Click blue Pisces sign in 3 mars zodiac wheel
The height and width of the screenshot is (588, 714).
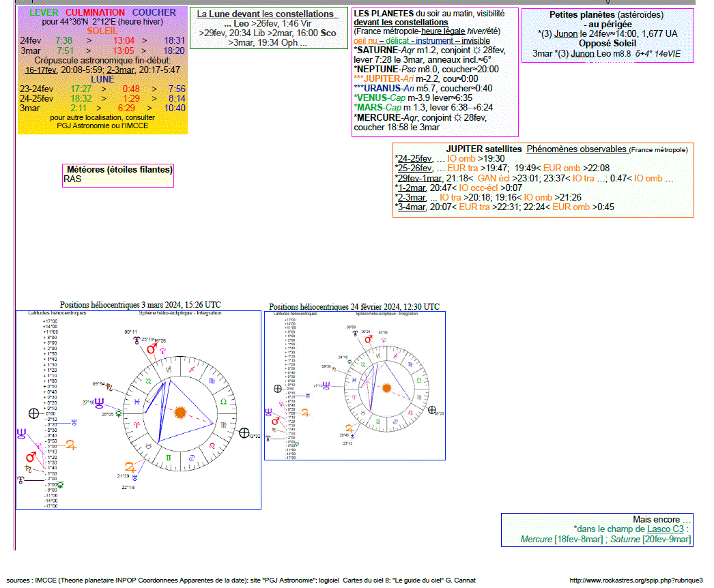[137, 401]
